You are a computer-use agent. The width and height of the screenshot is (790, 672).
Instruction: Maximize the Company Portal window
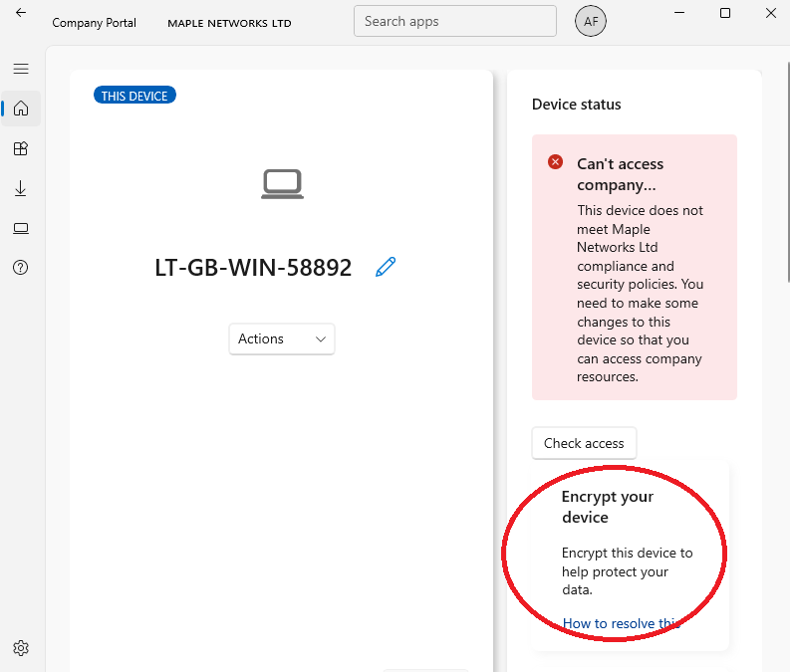(x=725, y=13)
